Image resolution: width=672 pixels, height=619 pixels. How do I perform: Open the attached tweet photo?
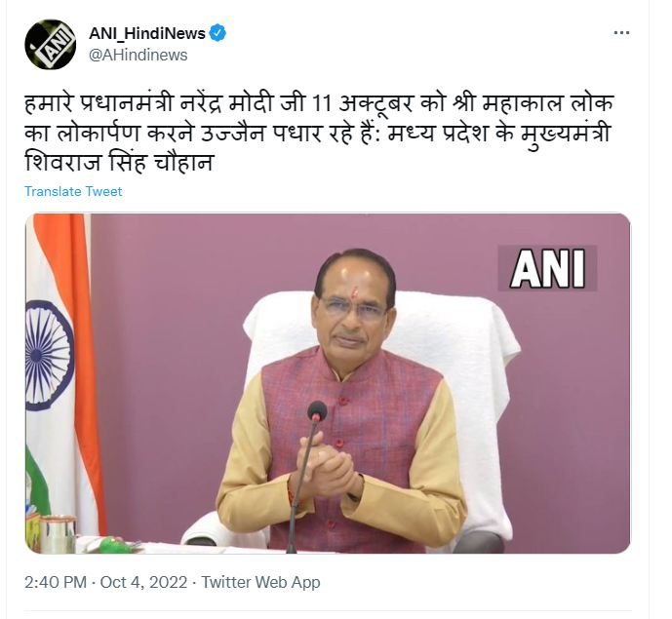[328, 383]
